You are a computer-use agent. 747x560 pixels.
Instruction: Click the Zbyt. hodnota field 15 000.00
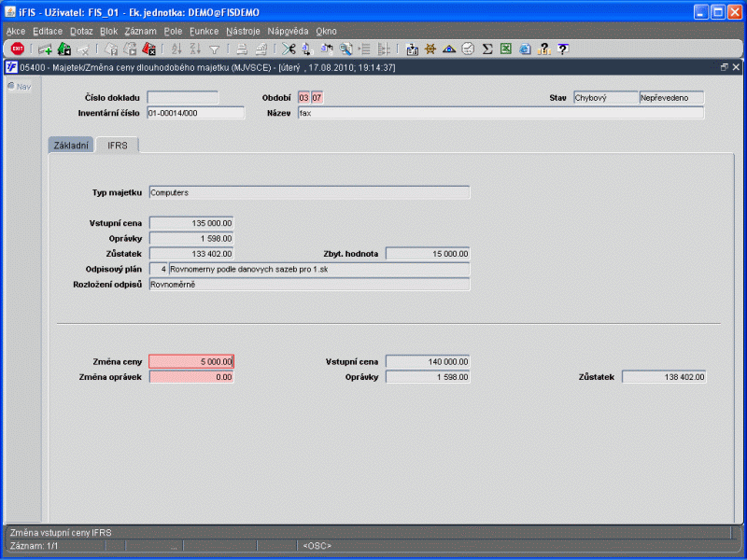click(428, 253)
